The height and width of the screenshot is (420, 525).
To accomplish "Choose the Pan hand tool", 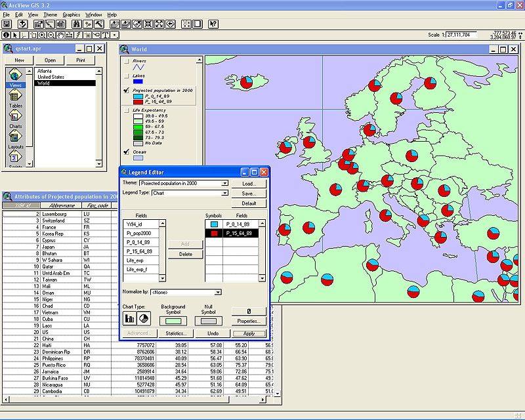I will click(x=60, y=35).
